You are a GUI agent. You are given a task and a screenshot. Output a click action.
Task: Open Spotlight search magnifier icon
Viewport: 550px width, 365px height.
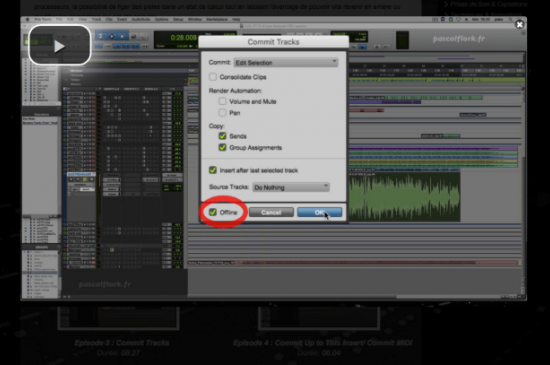(x=510, y=19)
